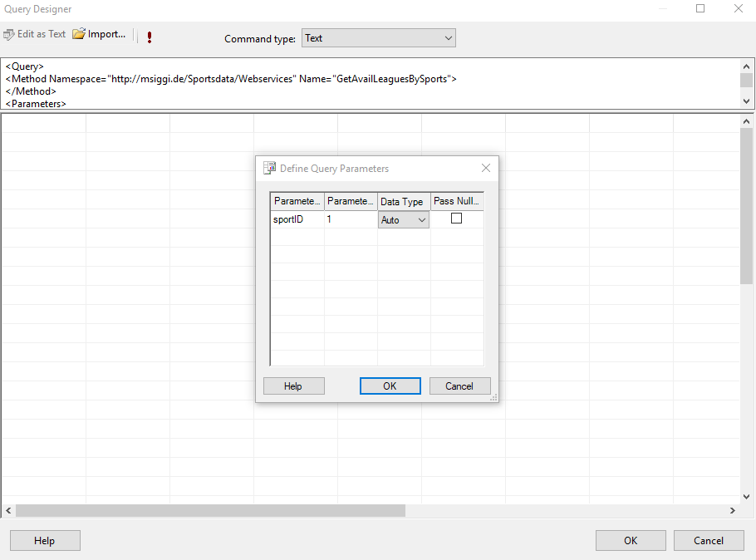Click the Parameter Name column header
The height and width of the screenshot is (560, 756).
click(x=297, y=202)
